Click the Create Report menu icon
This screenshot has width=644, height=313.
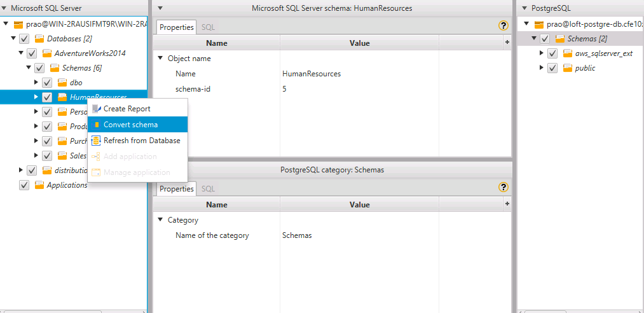[x=96, y=109]
